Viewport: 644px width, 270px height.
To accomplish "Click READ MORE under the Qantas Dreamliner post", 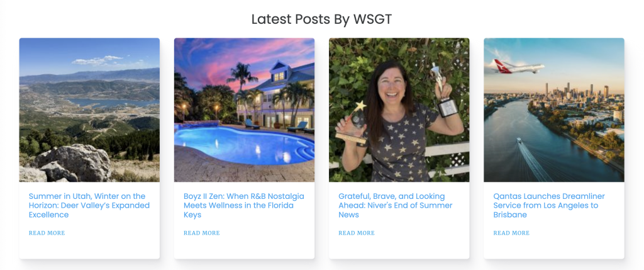I will (x=511, y=233).
